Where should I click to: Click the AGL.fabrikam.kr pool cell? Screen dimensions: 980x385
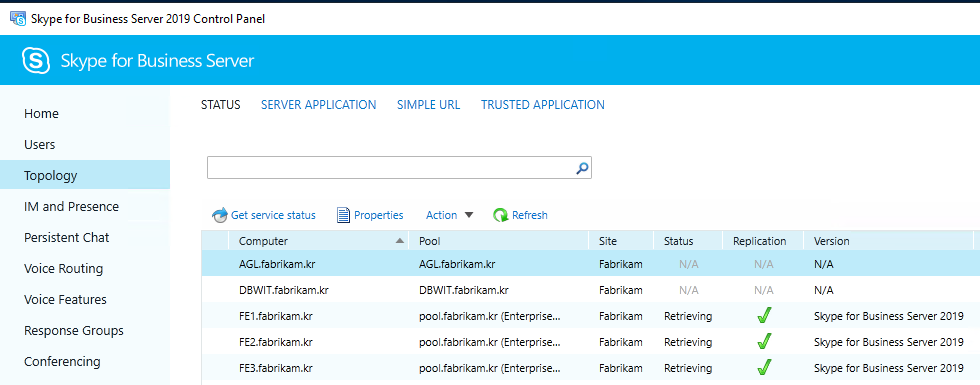(x=457, y=264)
